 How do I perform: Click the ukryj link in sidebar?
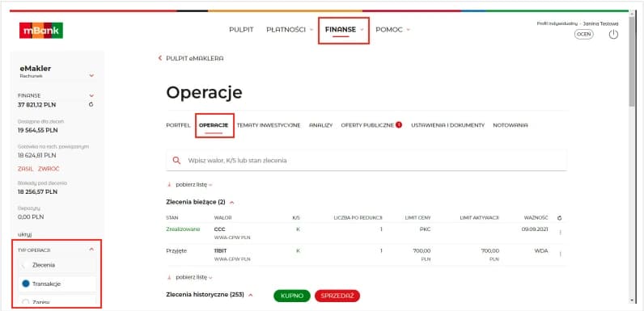[24, 235]
